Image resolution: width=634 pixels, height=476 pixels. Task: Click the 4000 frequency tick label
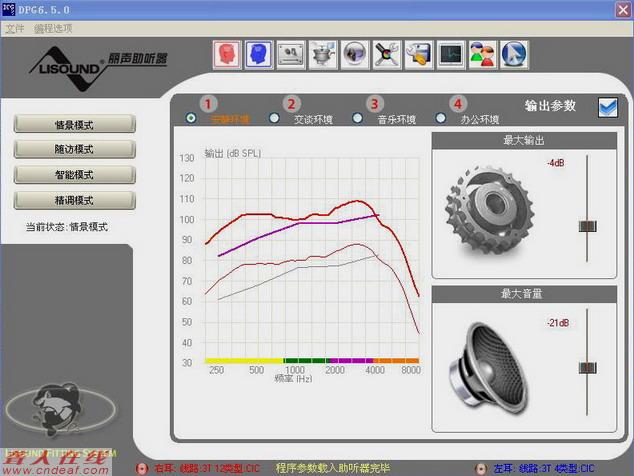click(x=375, y=370)
